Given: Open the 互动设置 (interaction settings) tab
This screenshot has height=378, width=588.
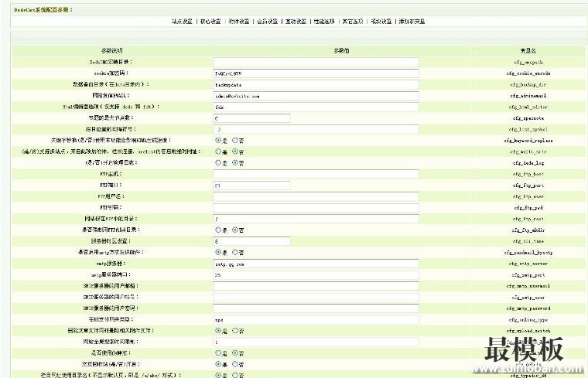Looking at the screenshot, I should [x=296, y=22].
